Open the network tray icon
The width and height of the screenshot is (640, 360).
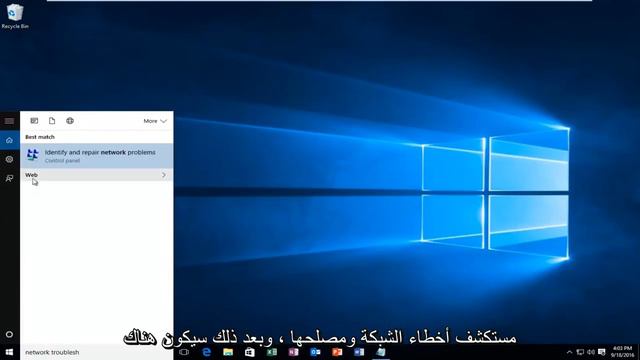click(580, 352)
